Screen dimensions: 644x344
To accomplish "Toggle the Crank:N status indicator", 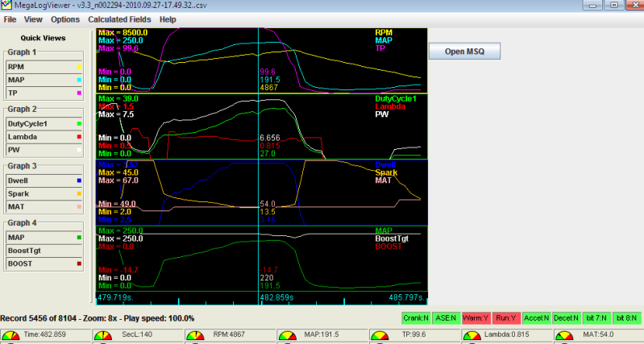I will pos(416,318).
